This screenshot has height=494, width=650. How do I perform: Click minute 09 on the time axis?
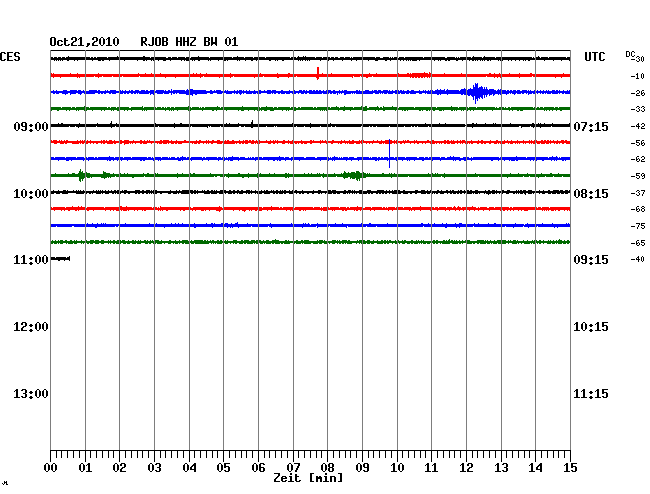pyautogui.click(x=362, y=467)
